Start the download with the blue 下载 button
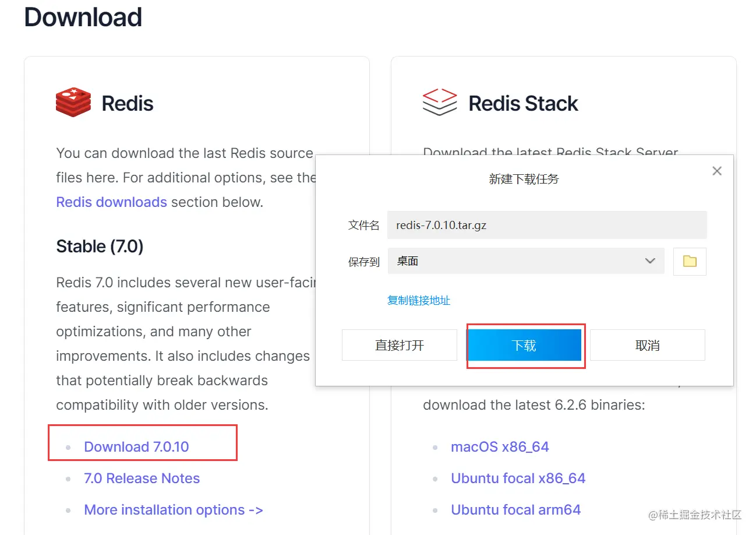The height and width of the screenshot is (535, 756). point(524,345)
